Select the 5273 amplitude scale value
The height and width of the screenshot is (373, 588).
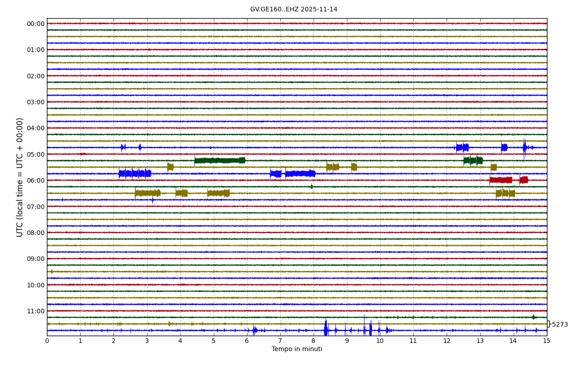pos(560,325)
